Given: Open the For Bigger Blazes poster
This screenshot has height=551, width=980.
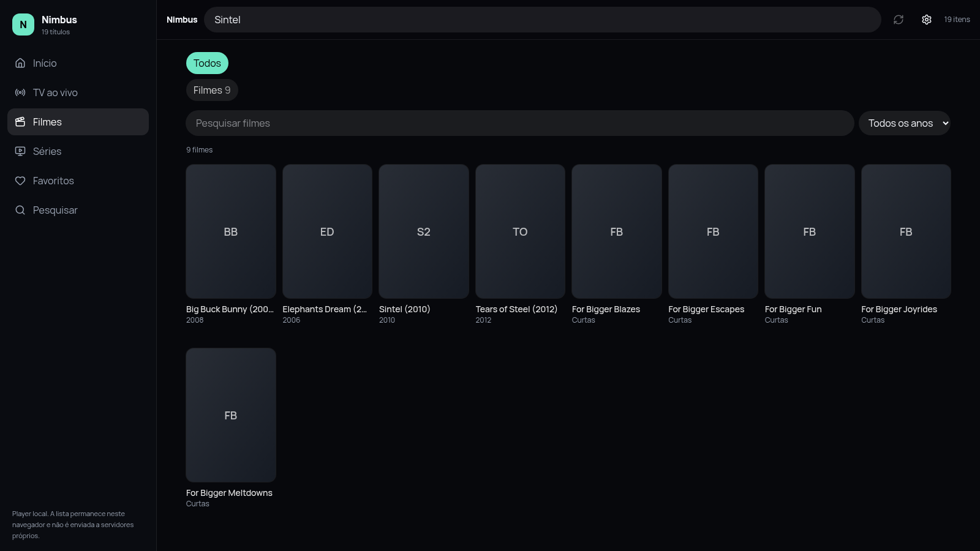Looking at the screenshot, I should [617, 231].
